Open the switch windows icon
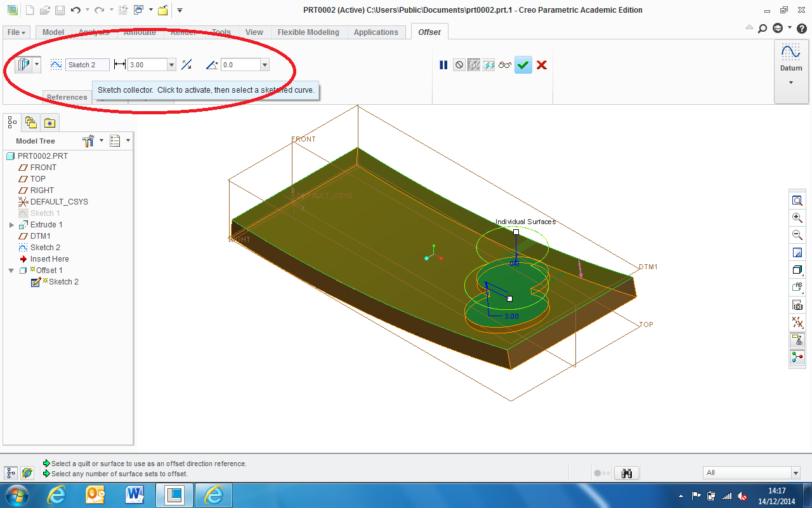 tap(138, 10)
